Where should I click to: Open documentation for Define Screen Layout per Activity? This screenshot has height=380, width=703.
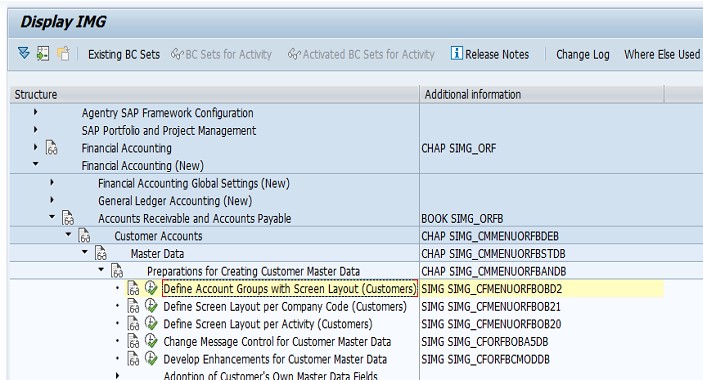point(134,324)
